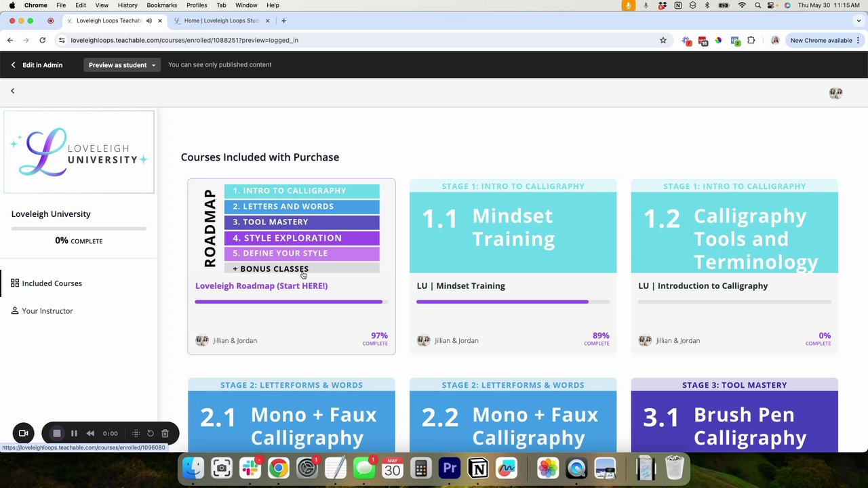
Task: Open Photos from the Dock
Action: pos(547,468)
